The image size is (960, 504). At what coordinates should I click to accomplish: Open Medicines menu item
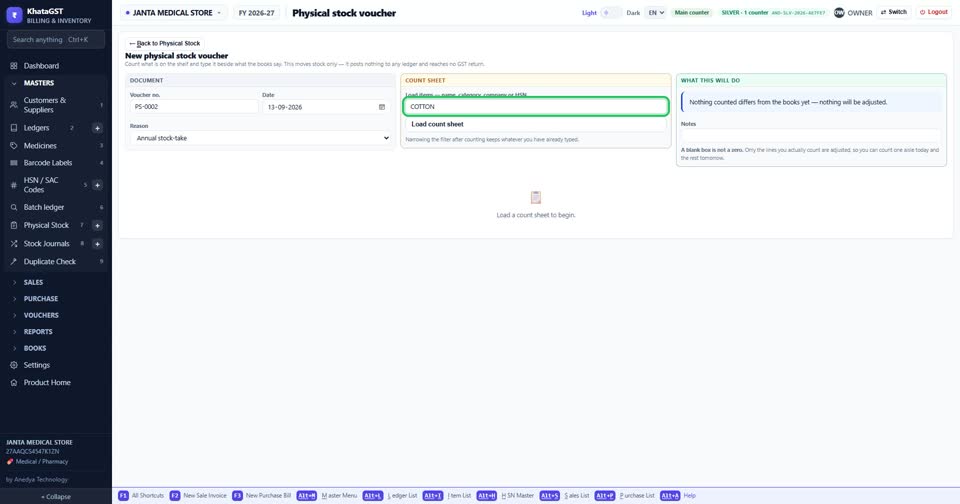pos(56,146)
